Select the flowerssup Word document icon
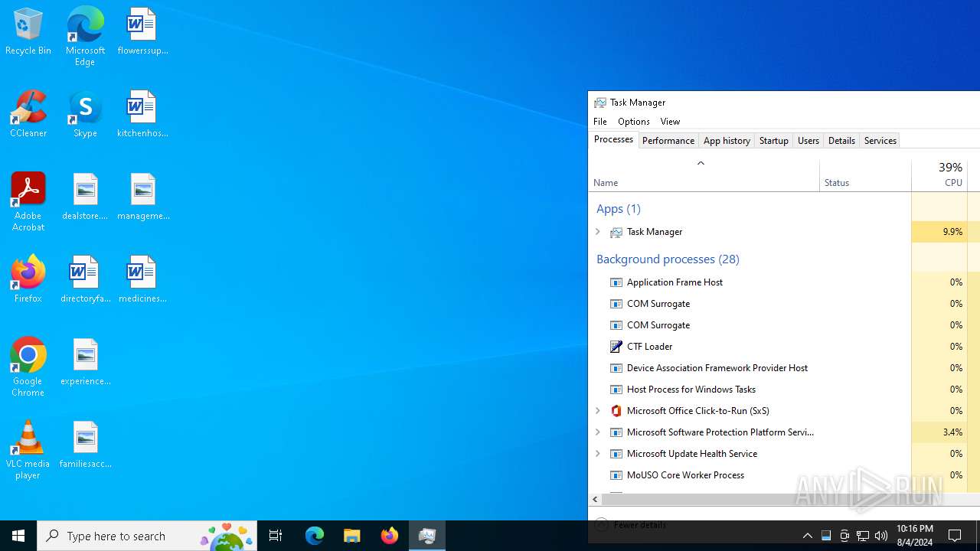 click(x=142, y=32)
